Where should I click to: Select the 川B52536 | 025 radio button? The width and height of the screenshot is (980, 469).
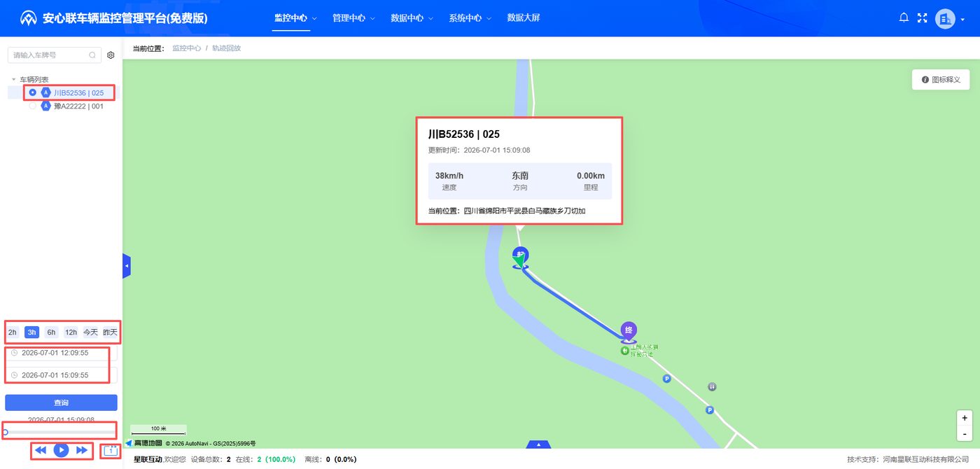[x=33, y=92]
